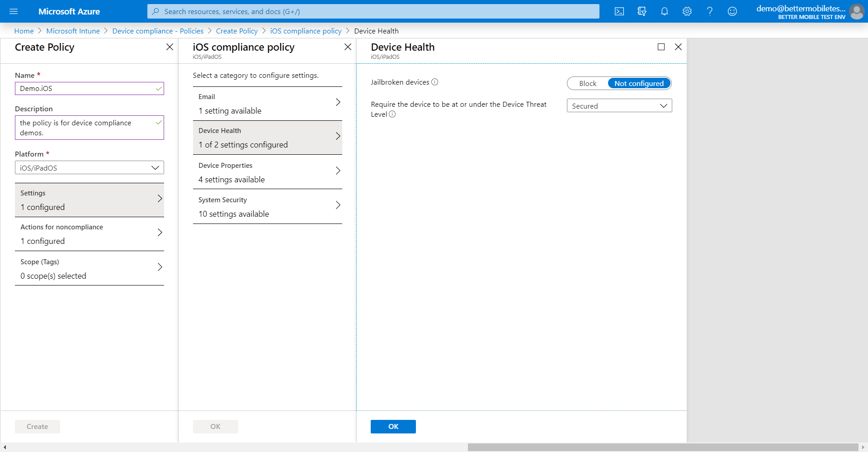
Task: Open the Device Properties category
Action: point(268,172)
